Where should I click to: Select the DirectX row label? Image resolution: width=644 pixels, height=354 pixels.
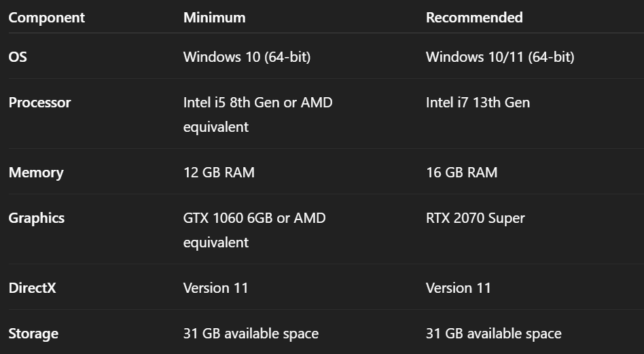point(32,288)
